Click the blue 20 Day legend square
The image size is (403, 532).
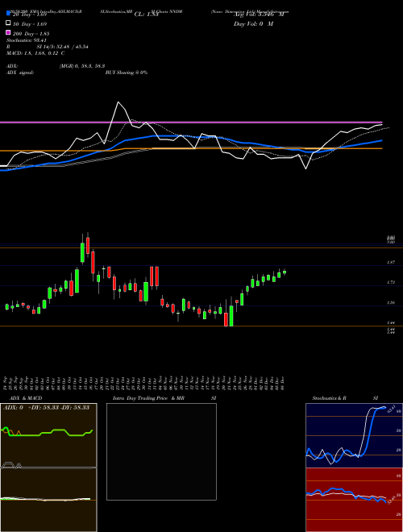tap(8, 14)
